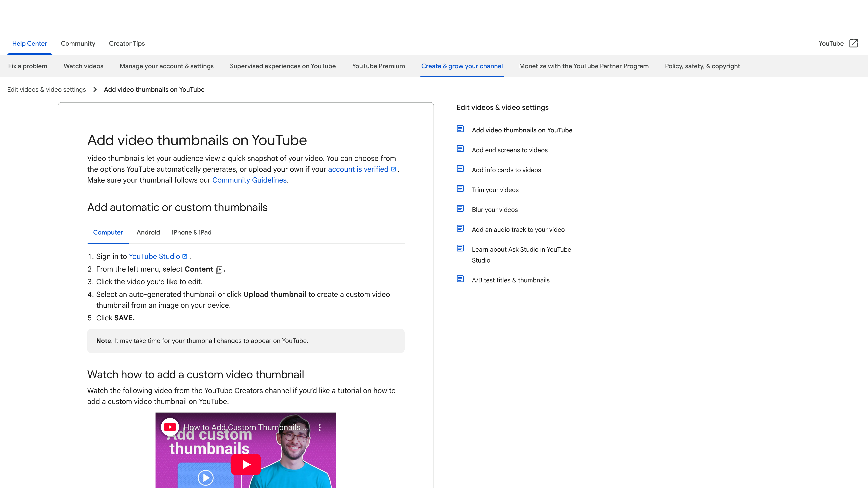Open the YouTube Premium category
Viewport: 868px width, 488px height.
click(x=378, y=66)
